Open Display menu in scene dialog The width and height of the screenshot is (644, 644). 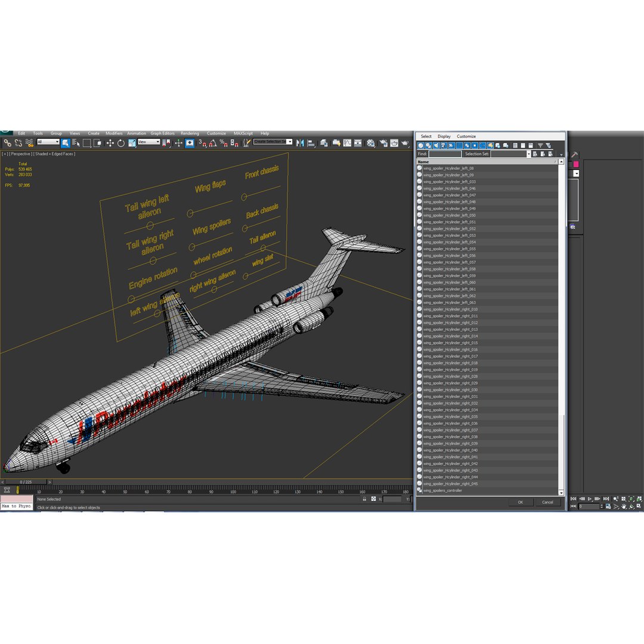coord(444,137)
